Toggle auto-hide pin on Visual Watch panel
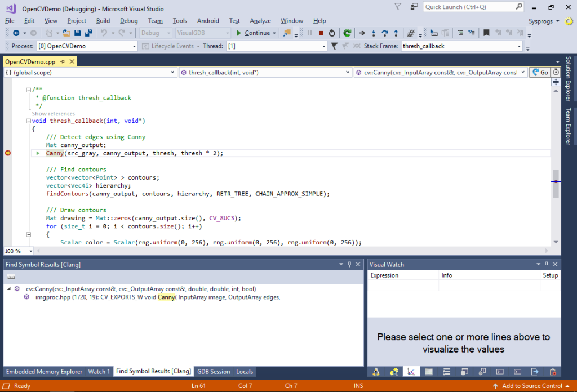Screen dimensions: 577x392 coord(547,264)
